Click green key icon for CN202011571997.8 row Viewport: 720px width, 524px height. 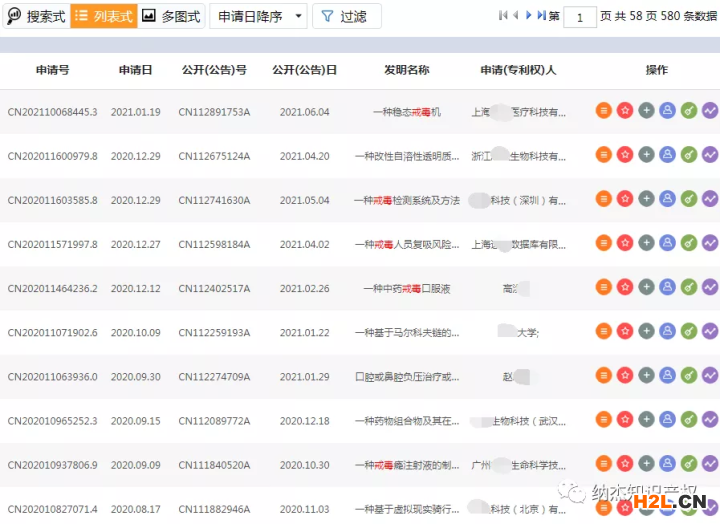[x=689, y=243]
